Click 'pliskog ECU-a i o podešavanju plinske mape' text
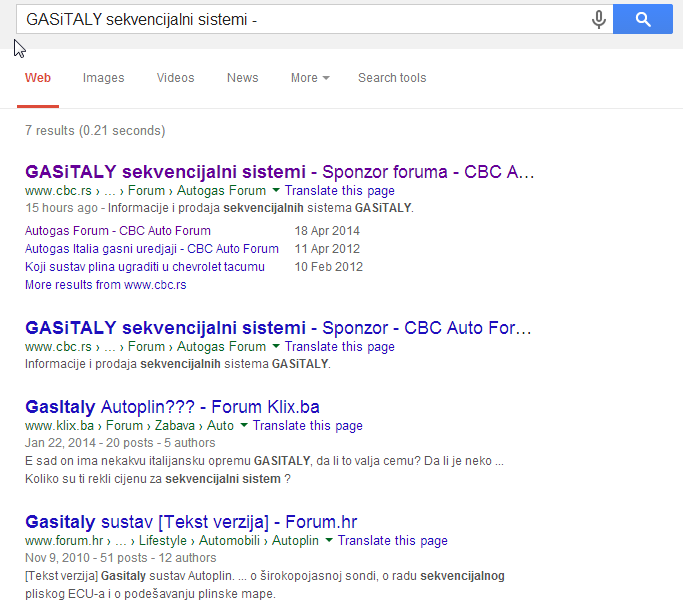 pyautogui.click(x=150, y=594)
